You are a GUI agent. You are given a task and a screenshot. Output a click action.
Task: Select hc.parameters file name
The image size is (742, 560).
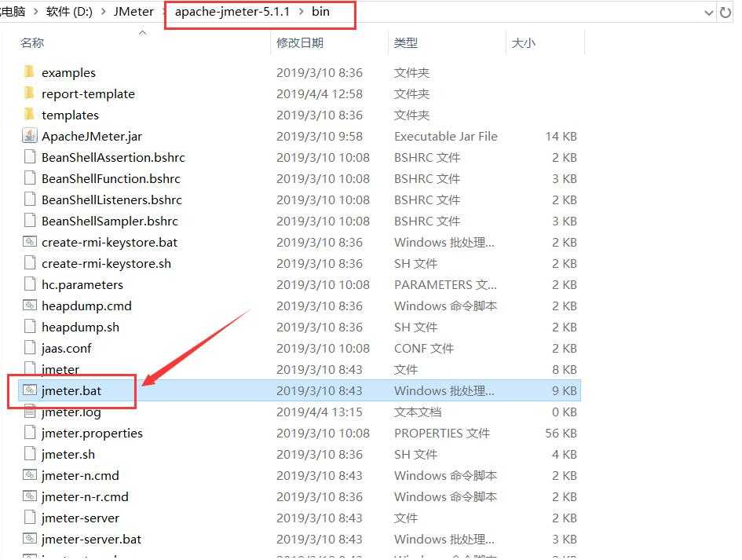click(82, 284)
